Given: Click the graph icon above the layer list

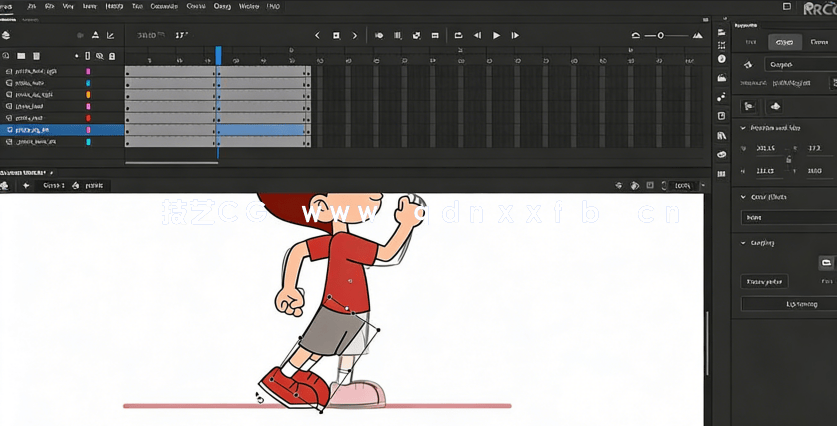Looking at the screenshot, I should 110,35.
